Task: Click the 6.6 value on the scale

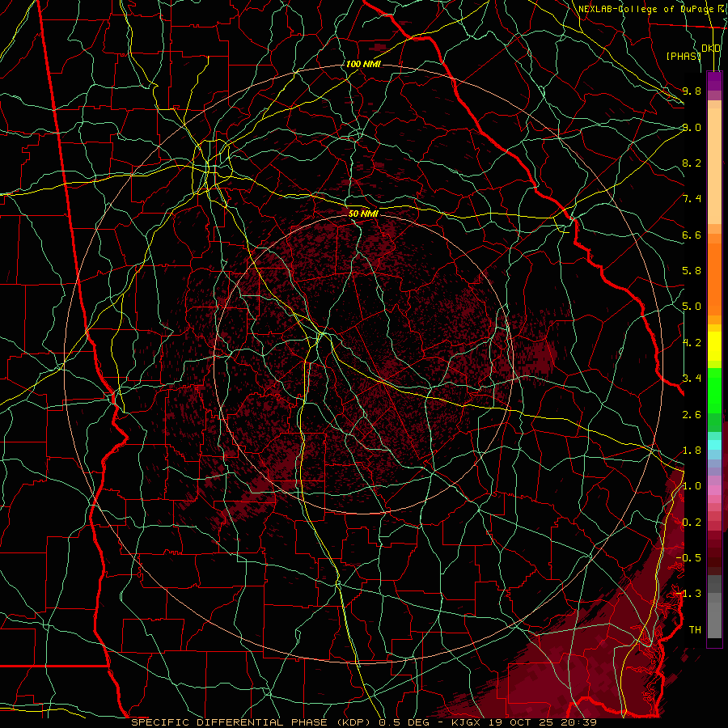Action: click(x=692, y=235)
